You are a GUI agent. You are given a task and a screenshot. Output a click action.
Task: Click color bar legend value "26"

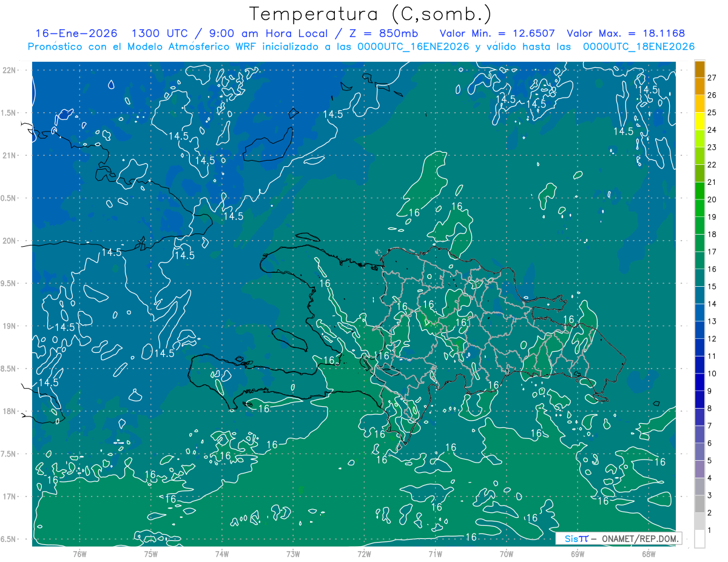[x=712, y=95]
